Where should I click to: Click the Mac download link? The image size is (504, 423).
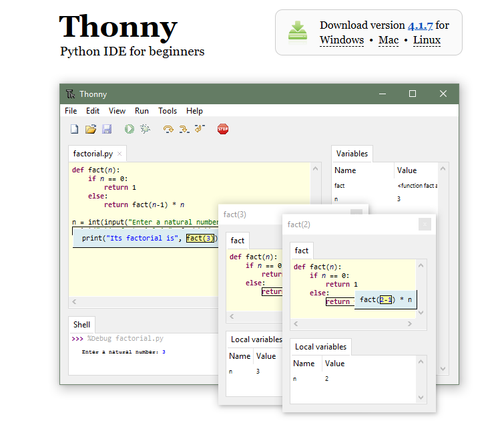pyautogui.click(x=388, y=40)
